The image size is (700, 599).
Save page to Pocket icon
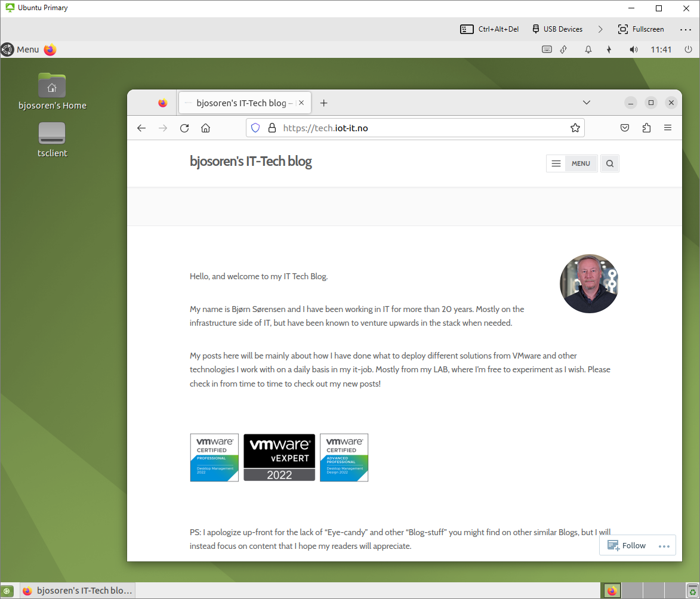coord(625,128)
